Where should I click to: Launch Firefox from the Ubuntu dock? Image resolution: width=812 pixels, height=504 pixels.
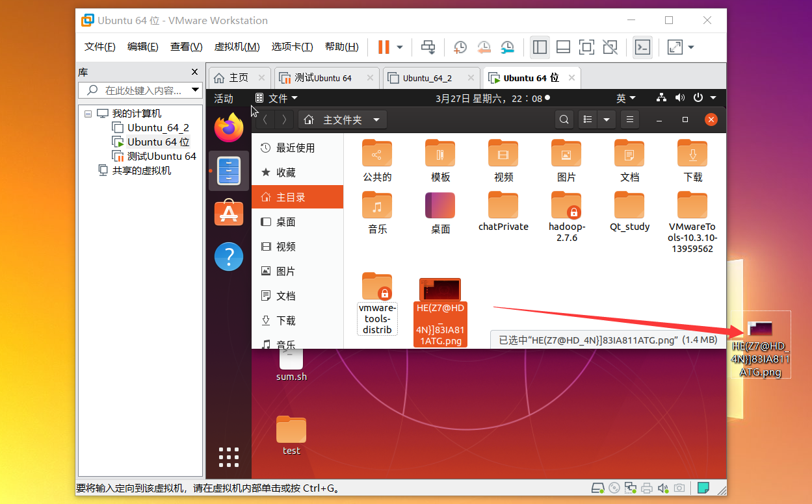[229, 128]
